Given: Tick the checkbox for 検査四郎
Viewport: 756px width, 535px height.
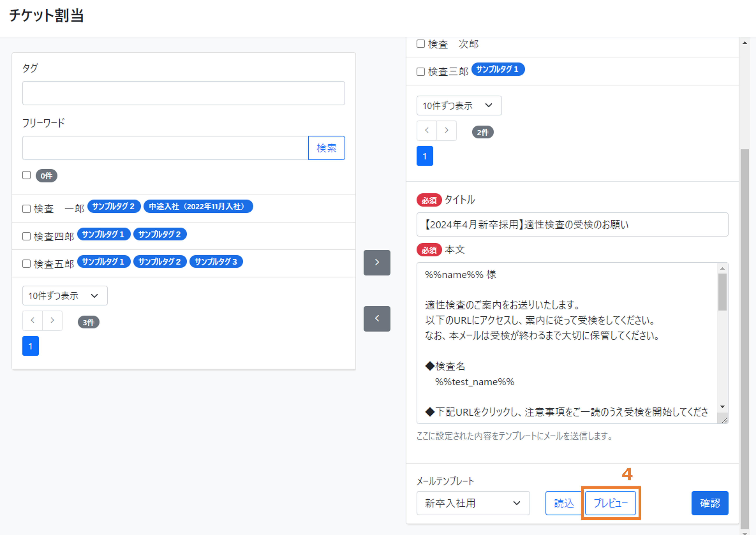Looking at the screenshot, I should tap(26, 236).
